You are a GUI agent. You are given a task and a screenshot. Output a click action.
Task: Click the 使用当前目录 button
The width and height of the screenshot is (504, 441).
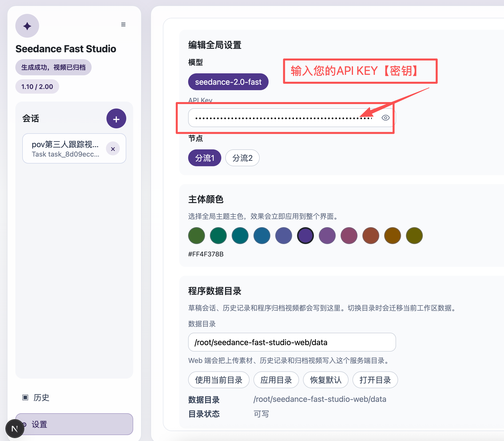(x=219, y=380)
